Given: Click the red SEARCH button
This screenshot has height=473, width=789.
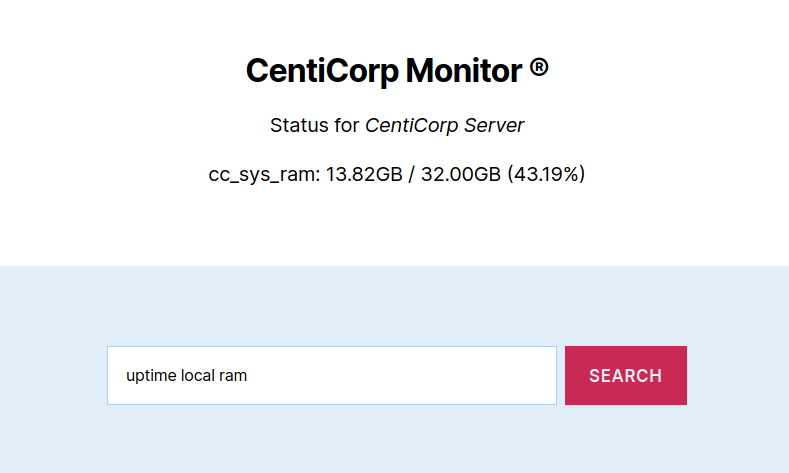Looking at the screenshot, I should pos(625,375).
